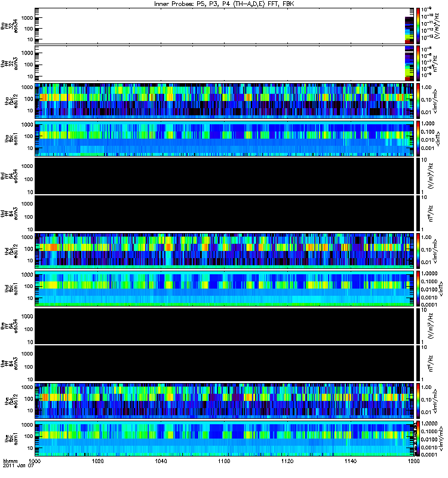Image resolution: width=448 pixels, height=478 pixels.
Task: Click the 1200 time axis label
Action: click(413, 461)
